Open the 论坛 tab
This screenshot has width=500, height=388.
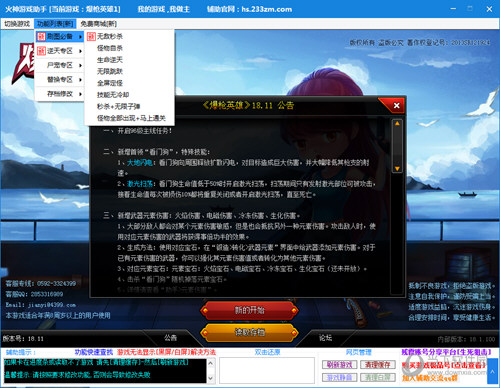tap(325, 338)
